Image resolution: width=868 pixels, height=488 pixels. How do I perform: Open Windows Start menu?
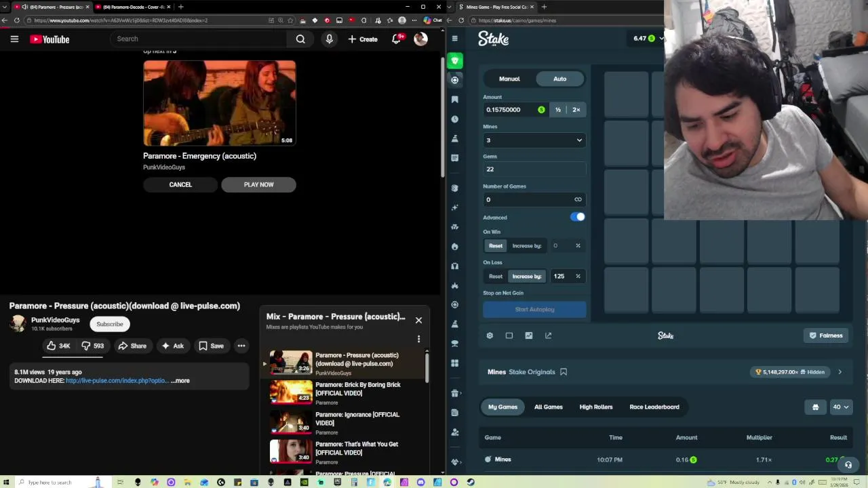pyautogui.click(x=6, y=483)
